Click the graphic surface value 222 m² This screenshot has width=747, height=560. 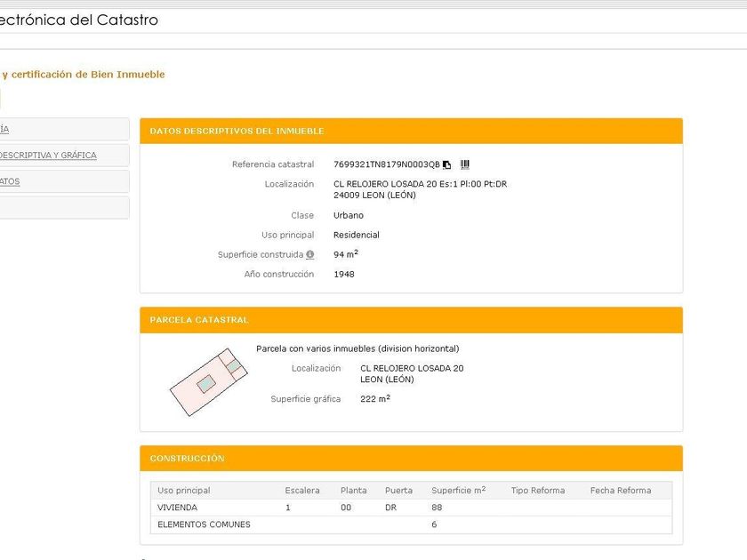click(x=375, y=398)
